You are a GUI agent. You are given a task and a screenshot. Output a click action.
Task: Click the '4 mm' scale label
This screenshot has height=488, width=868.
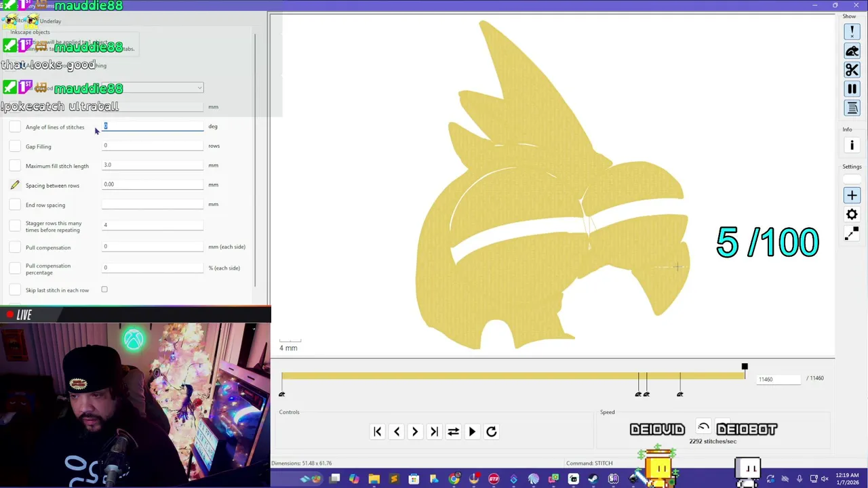[288, 348]
